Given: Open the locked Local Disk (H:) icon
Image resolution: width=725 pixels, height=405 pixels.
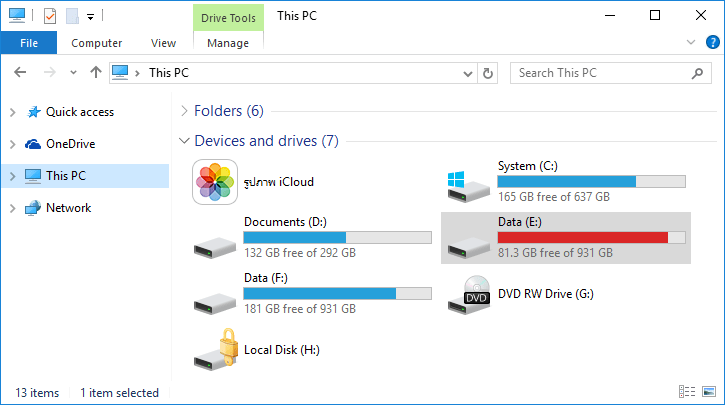Looking at the screenshot, I should click(215, 350).
